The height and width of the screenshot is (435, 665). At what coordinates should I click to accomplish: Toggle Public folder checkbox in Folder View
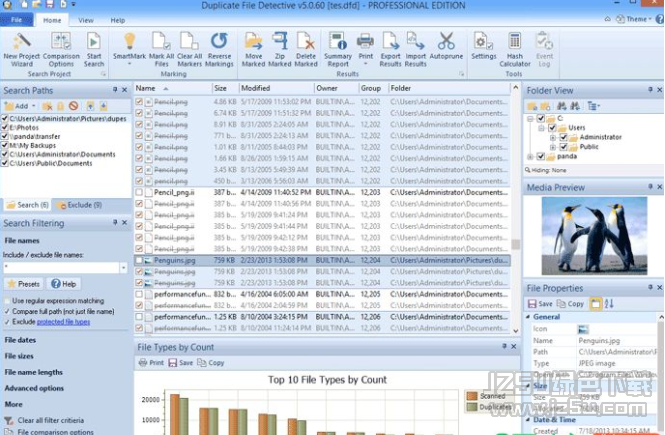(x=563, y=147)
